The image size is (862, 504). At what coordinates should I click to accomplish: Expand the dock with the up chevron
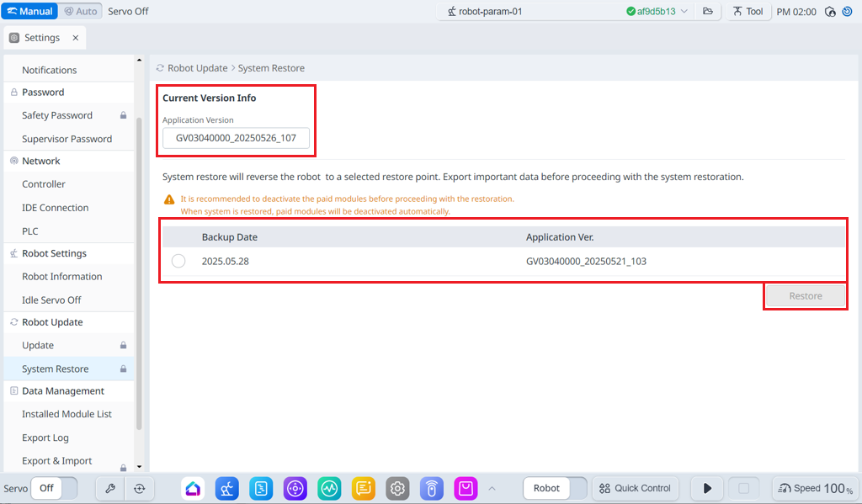(492, 488)
